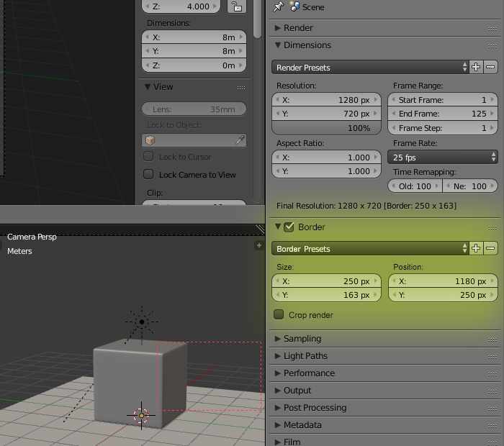Screen dimensions: 504x446
Task: Click the object cube icon in Lock to Object
Action: 150,140
